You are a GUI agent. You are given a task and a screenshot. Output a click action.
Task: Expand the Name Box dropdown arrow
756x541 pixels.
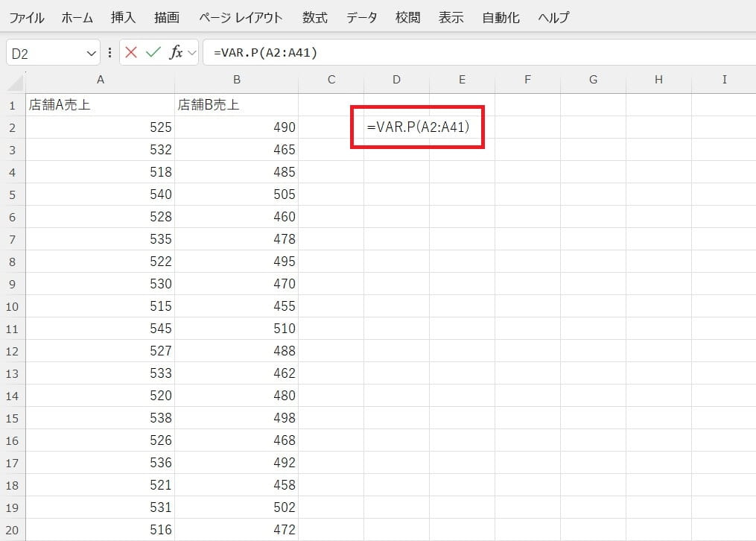click(x=92, y=54)
